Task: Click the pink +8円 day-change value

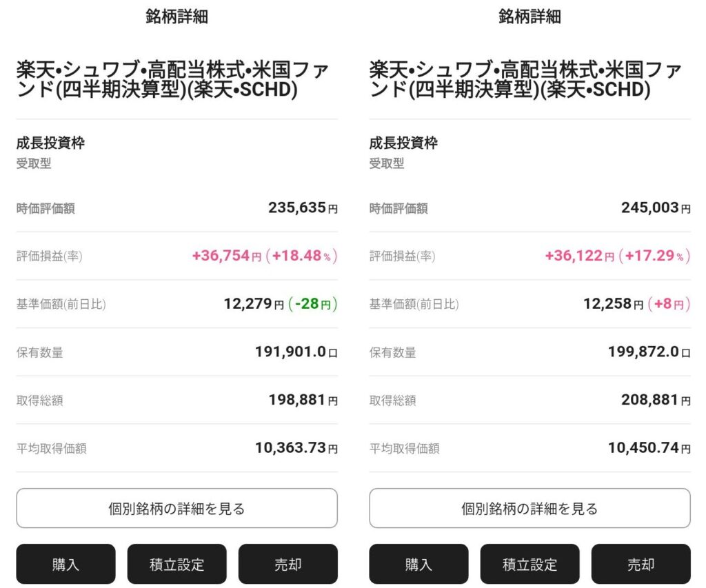Action: coord(669,304)
